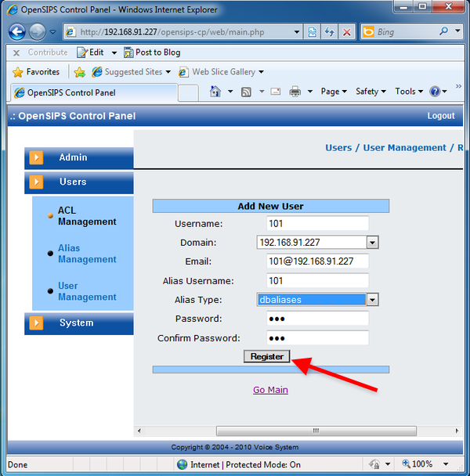
Task: Expand command bar overflow chevron
Action: (458, 86)
